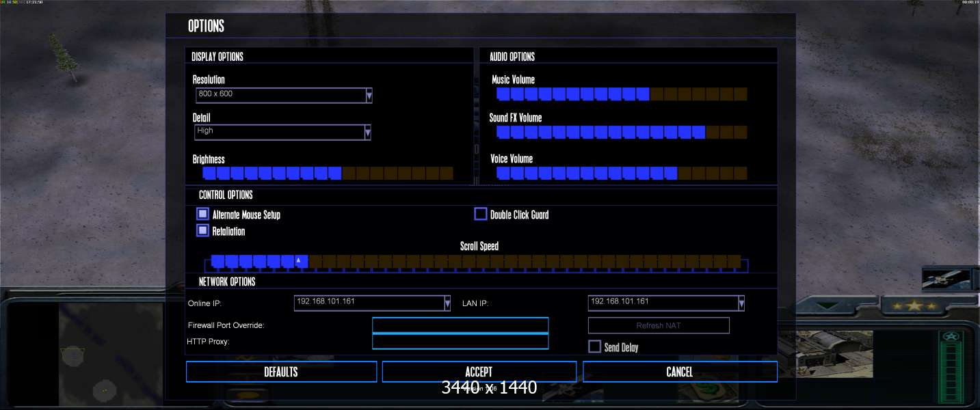This screenshot has width=980, height=410.
Task: Click the Refresh NAT button
Action: (659, 325)
